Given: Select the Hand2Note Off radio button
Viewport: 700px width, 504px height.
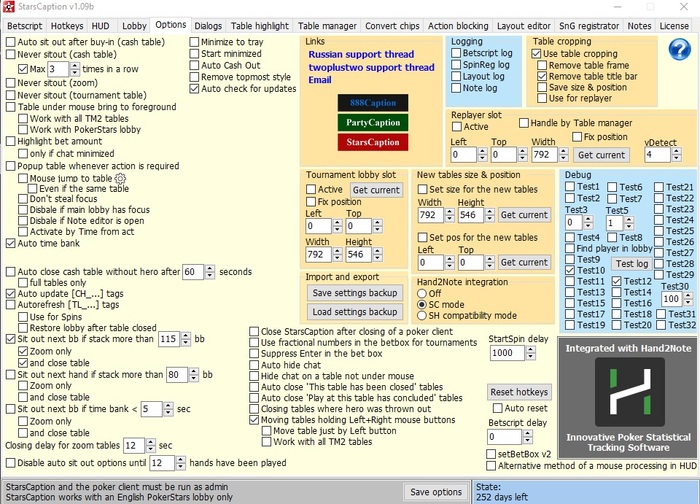Looking at the screenshot, I should [421, 294].
